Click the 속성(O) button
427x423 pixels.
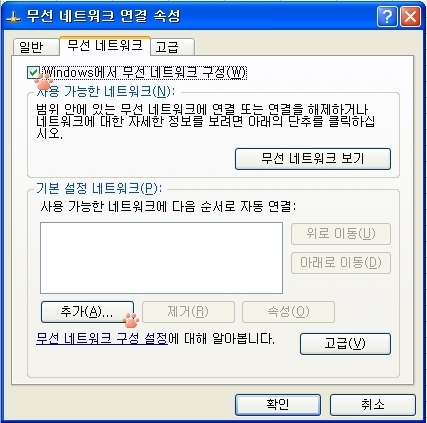pyautogui.click(x=288, y=312)
